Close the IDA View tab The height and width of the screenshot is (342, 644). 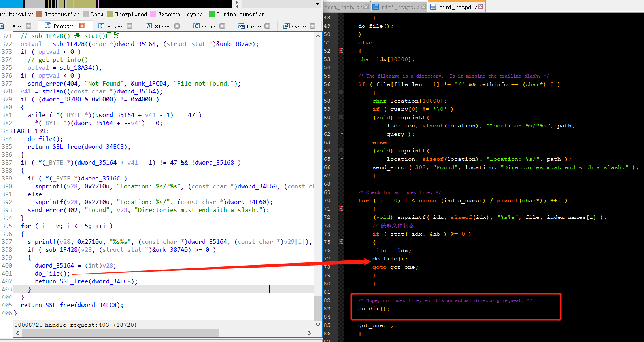28,26
